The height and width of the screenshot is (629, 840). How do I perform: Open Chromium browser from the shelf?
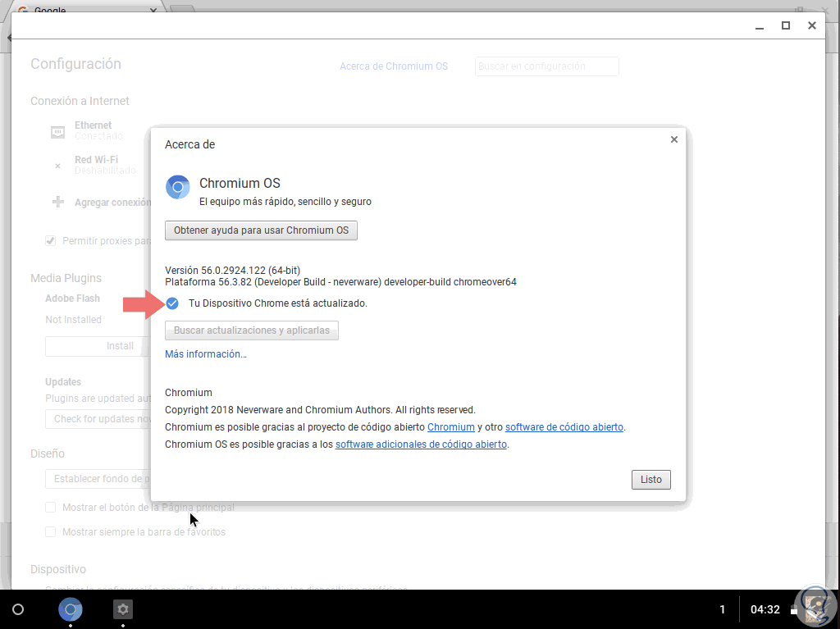pyautogui.click(x=71, y=609)
